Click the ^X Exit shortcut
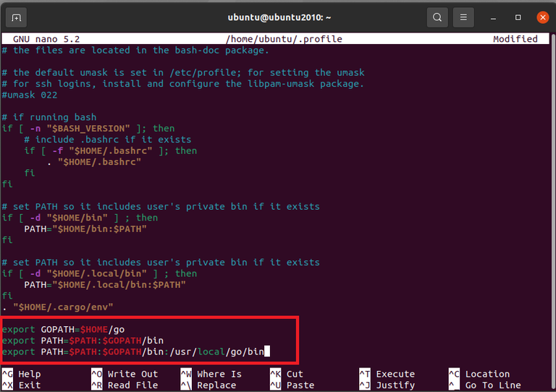The height and width of the screenshot is (392, 556). 21,385
